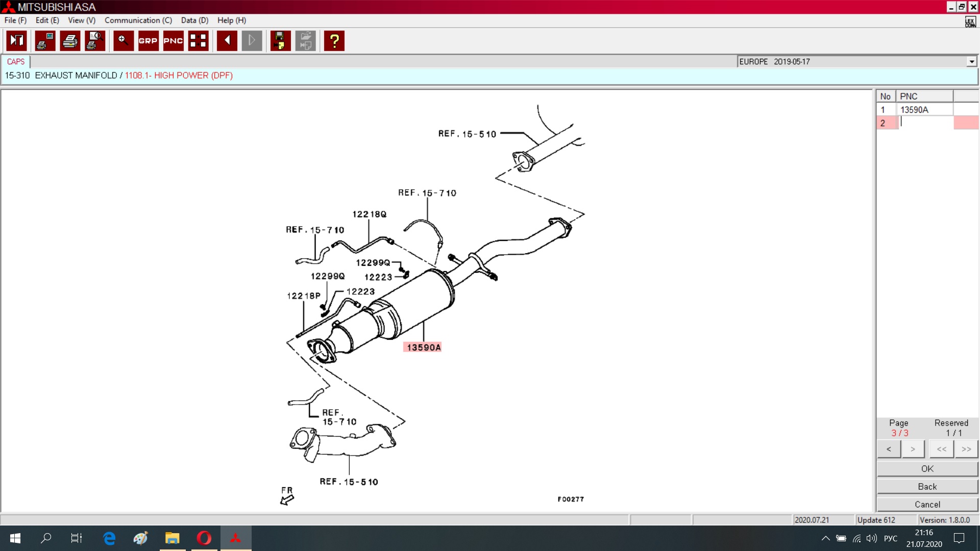Open Opera browser from the taskbar
The width and height of the screenshot is (980, 551).
204,538
